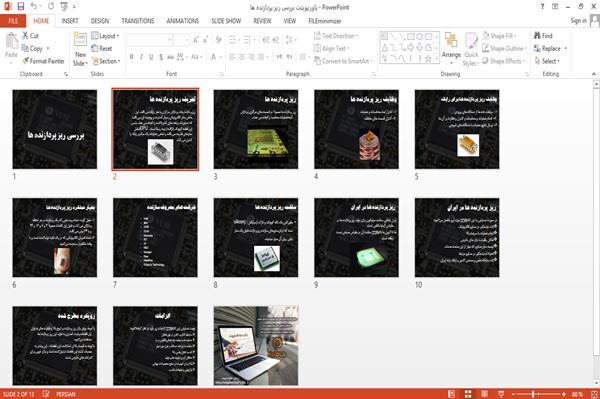
Task: Toggle Bold formatting
Action: coord(131,57)
